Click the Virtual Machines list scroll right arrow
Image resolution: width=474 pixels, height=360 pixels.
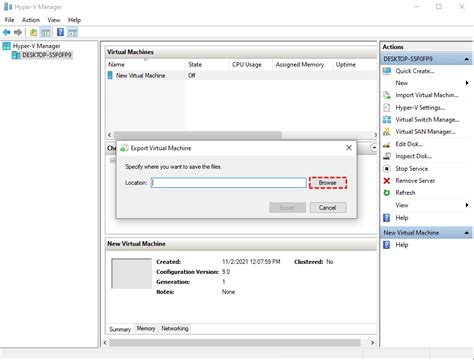click(375, 135)
